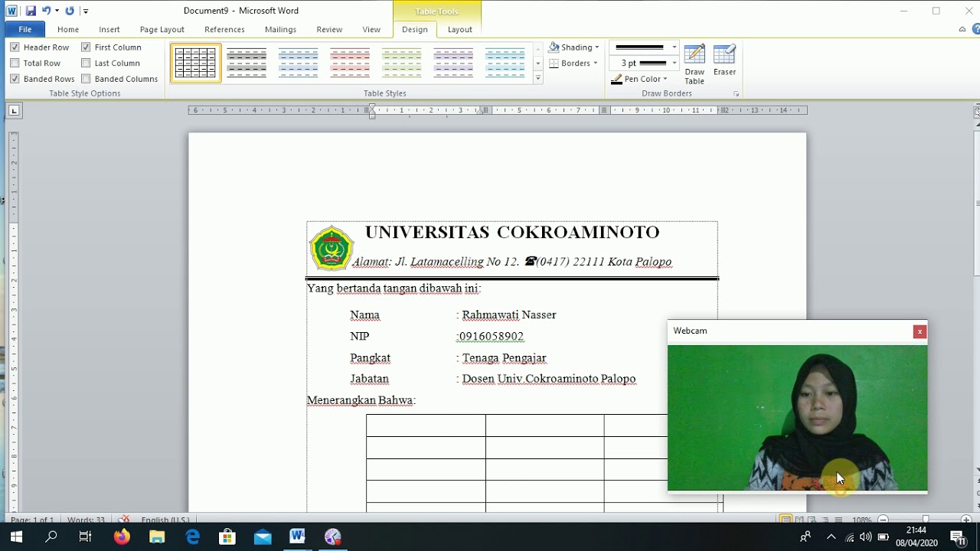Apply the purple light shading table style
This screenshot has width=980, height=551.
[453, 63]
